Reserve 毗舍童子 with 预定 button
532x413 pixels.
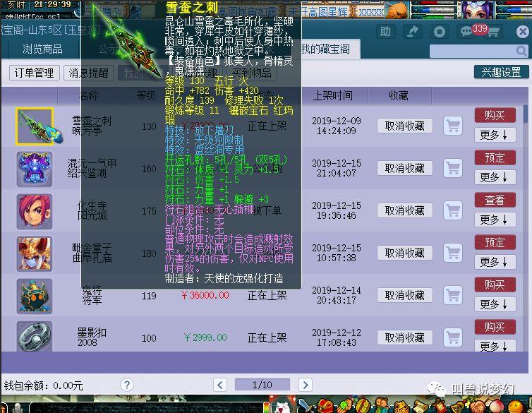point(495,242)
